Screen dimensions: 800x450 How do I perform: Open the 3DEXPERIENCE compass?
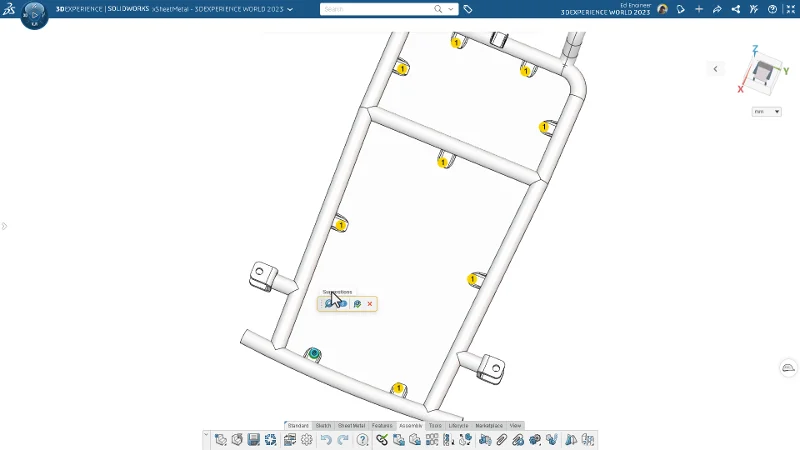[x=33, y=14]
